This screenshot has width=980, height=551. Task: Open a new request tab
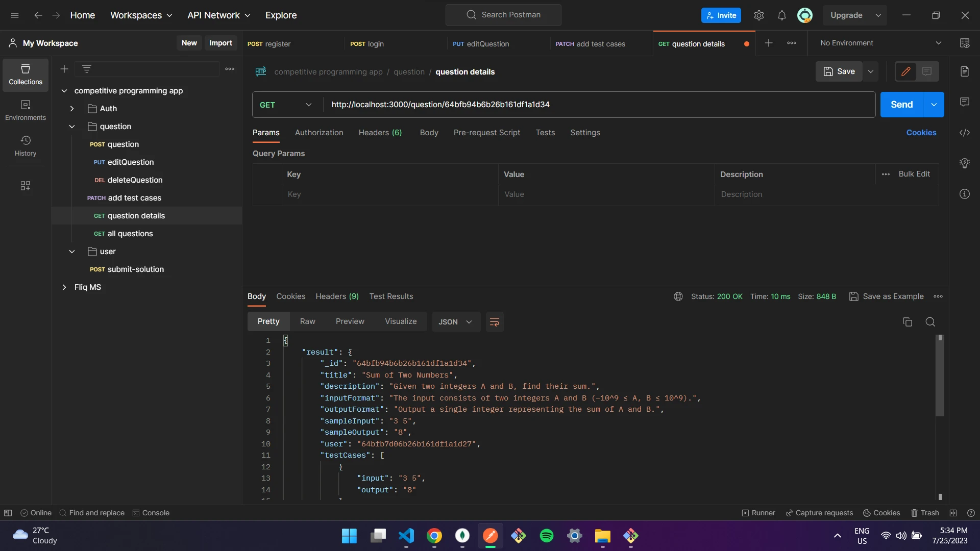click(769, 43)
